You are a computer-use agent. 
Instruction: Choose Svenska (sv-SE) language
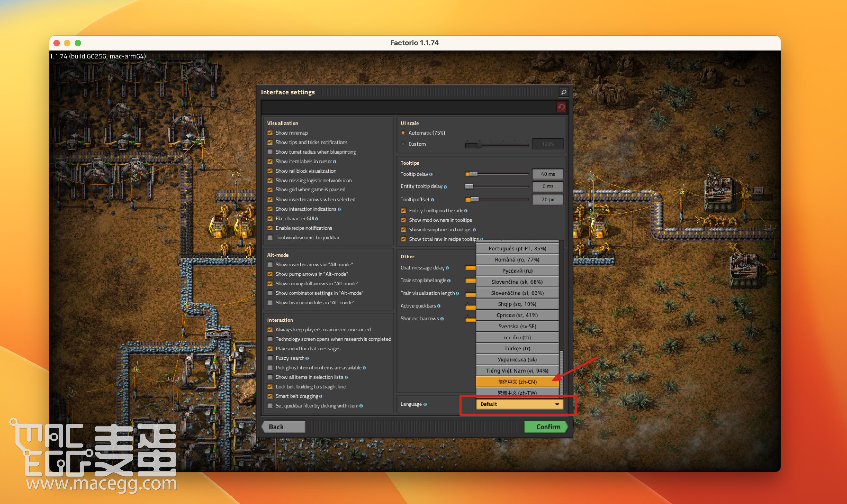(x=517, y=326)
